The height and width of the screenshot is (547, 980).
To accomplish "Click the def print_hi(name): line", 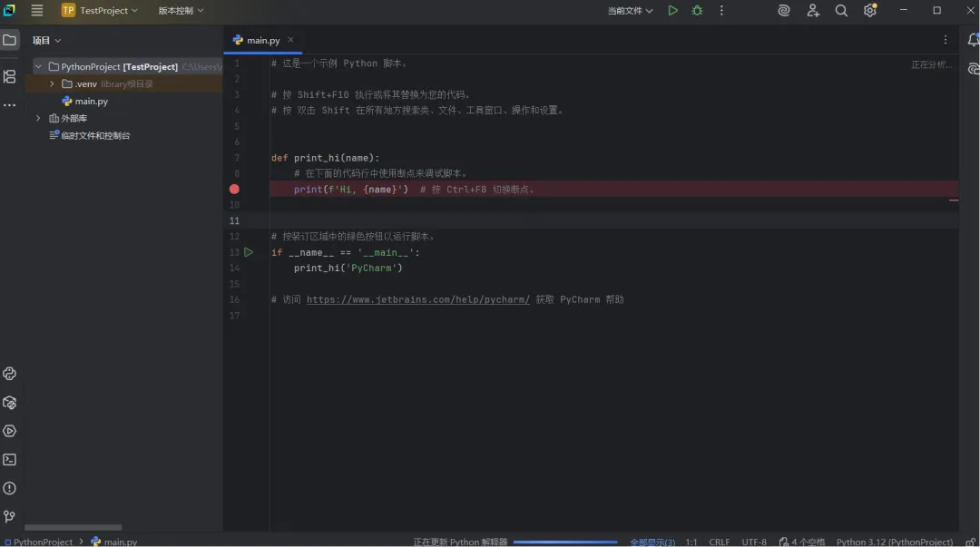I will click(325, 158).
